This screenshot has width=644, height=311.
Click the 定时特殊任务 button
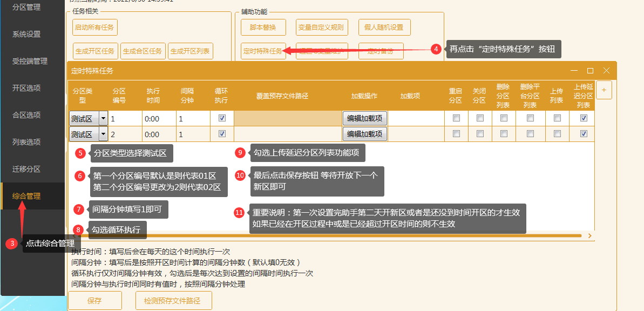click(262, 51)
